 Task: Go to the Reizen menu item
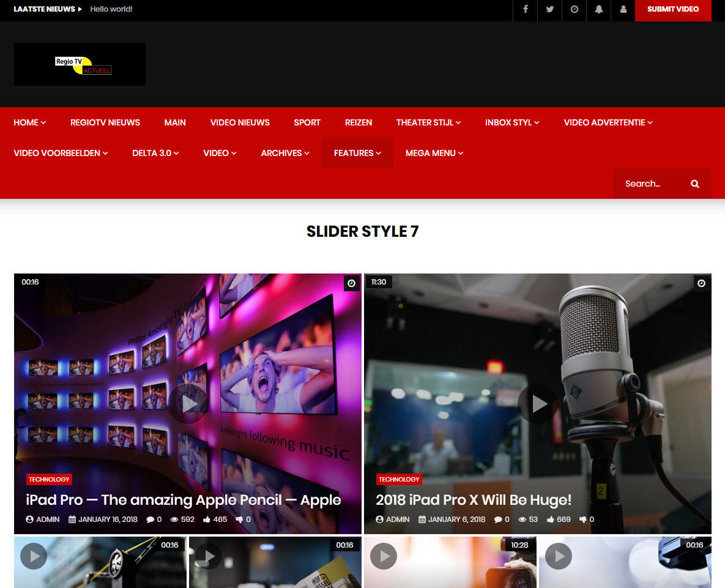(x=359, y=122)
